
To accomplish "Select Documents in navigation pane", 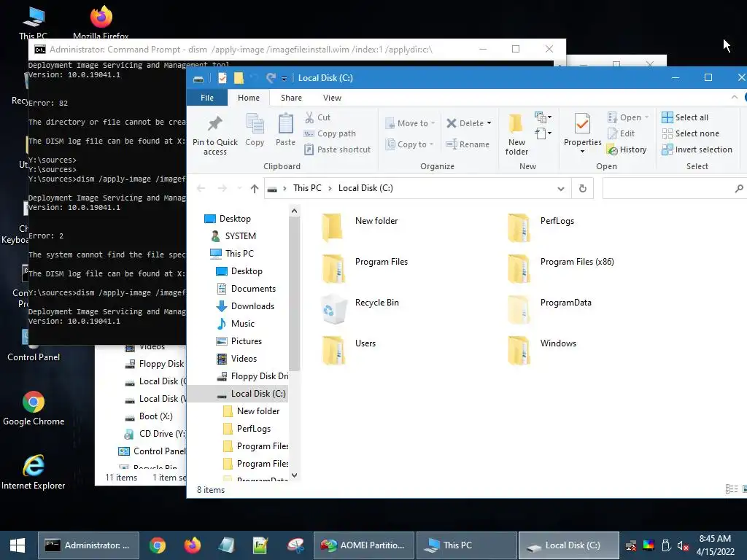I will coord(246,289).
